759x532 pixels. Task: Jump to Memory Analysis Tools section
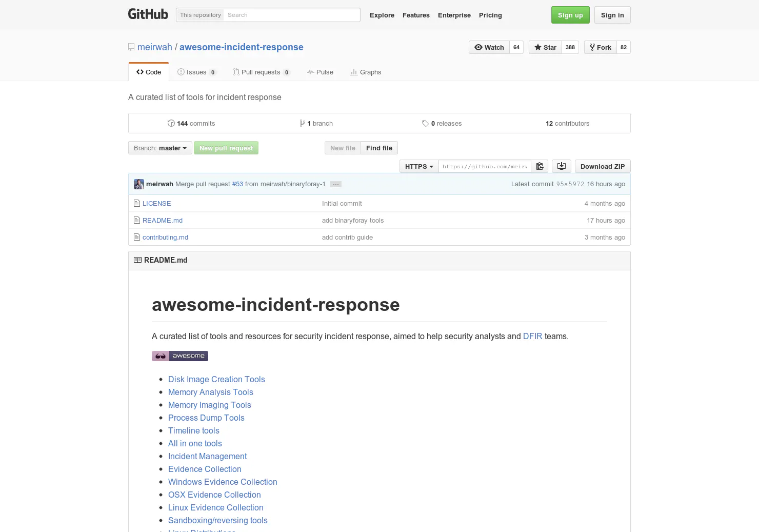[x=211, y=392]
